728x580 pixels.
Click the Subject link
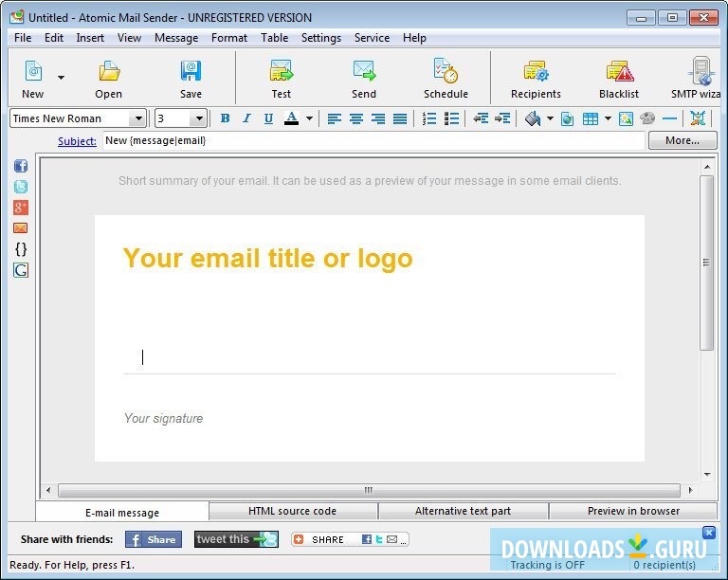point(77,141)
